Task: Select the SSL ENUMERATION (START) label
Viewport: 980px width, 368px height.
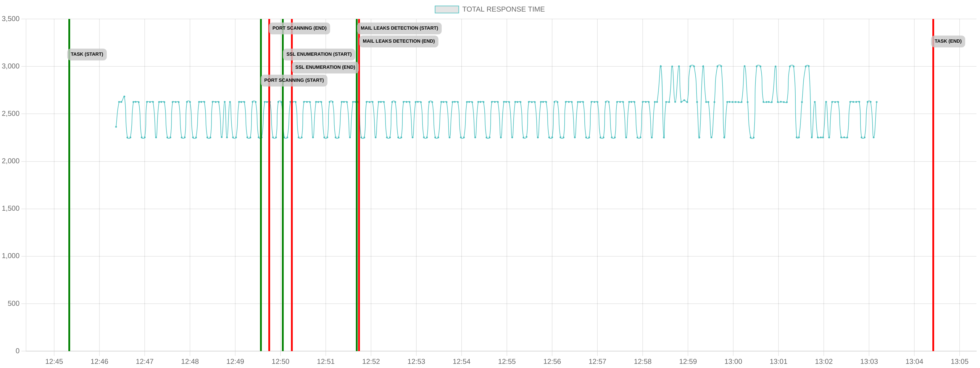Action: (x=319, y=54)
